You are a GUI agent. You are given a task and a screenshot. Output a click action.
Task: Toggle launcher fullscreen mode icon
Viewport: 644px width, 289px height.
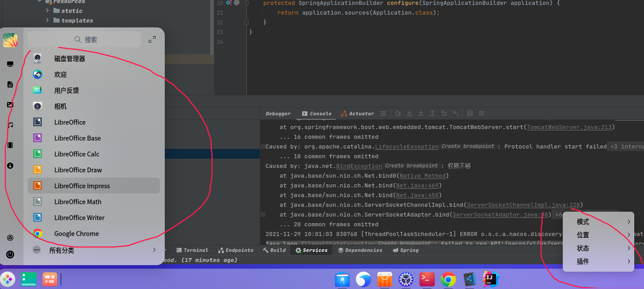pyautogui.click(x=152, y=39)
